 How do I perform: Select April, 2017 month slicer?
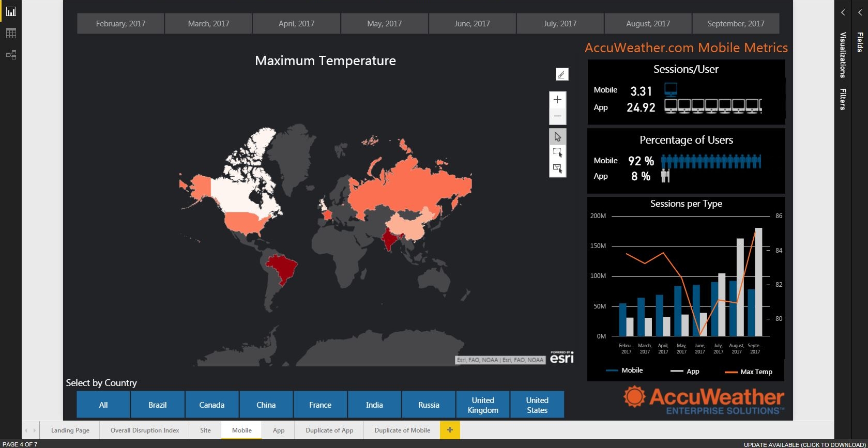coord(296,24)
